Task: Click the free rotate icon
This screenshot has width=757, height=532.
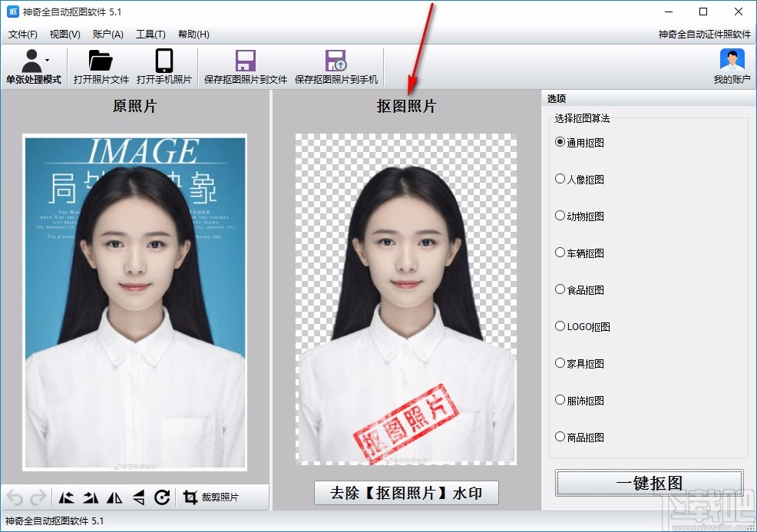Action: (x=163, y=497)
